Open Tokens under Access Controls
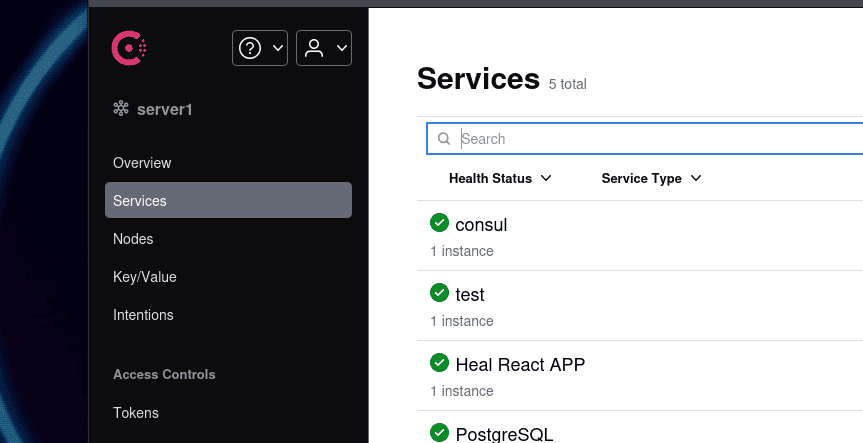 click(136, 413)
